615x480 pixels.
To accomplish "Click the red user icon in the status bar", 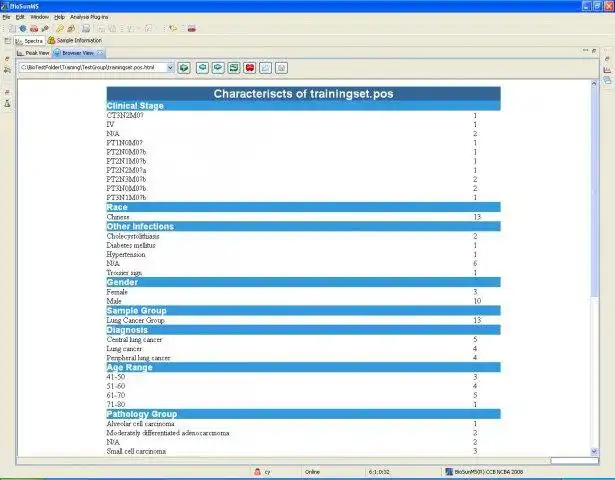I will (257, 472).
